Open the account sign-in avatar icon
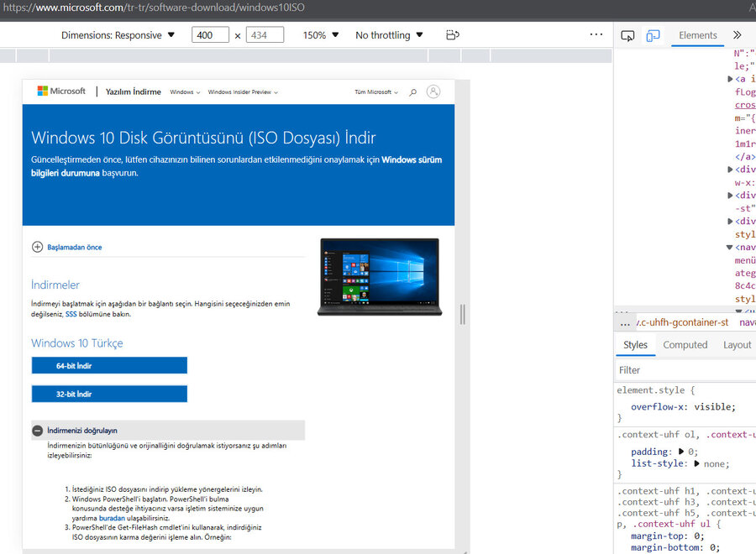The width and height of the screenshot is (756, 554). point(433,91)
